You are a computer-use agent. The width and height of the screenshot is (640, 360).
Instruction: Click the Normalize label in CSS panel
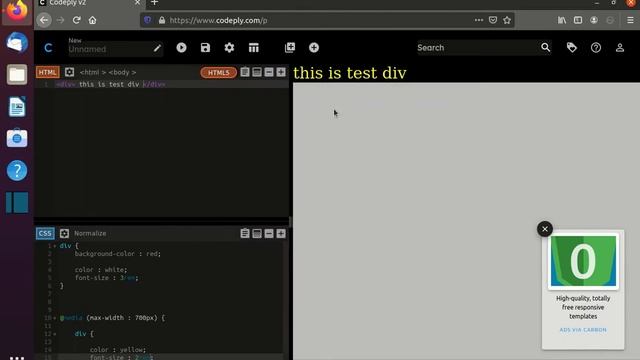point(90,233)
